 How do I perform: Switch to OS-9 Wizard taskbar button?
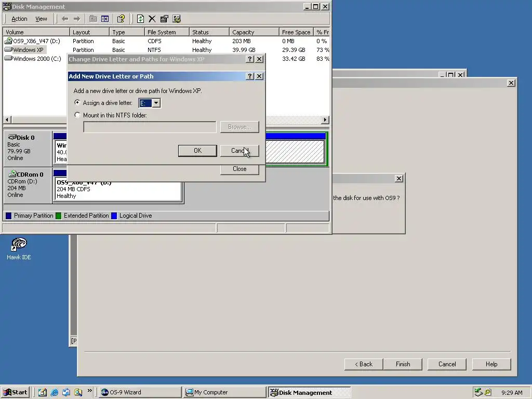[140, 392]
